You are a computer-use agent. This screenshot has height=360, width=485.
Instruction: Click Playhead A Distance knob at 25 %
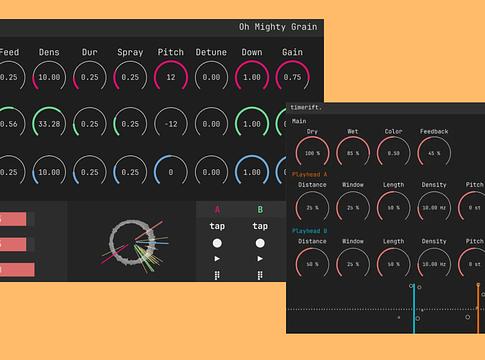(x=312, y=207)
